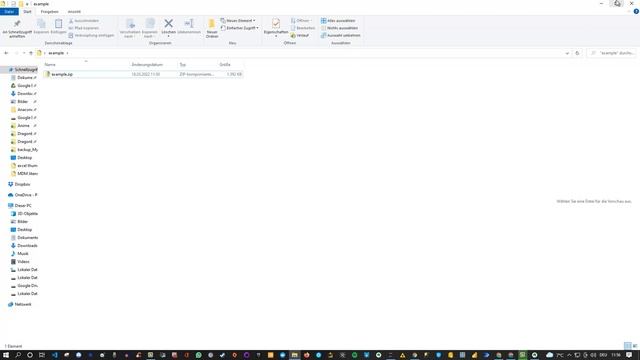Select the example.zip file
640x360 pixels.
pos(144,74)
